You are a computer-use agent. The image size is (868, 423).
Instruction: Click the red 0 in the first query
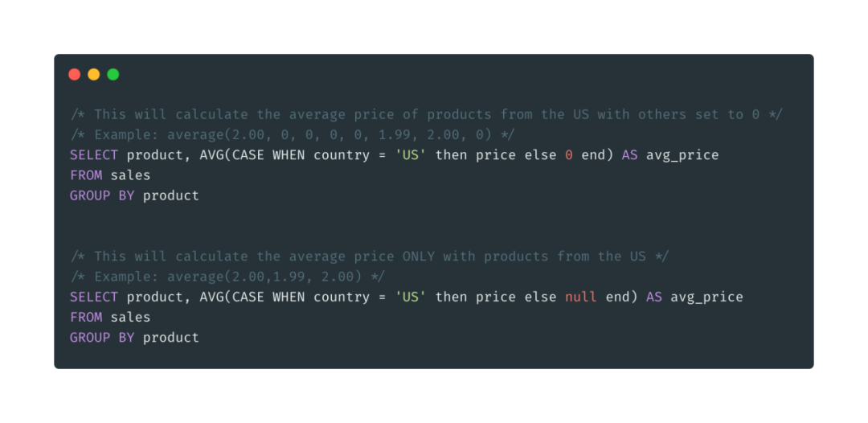[568, 155]
